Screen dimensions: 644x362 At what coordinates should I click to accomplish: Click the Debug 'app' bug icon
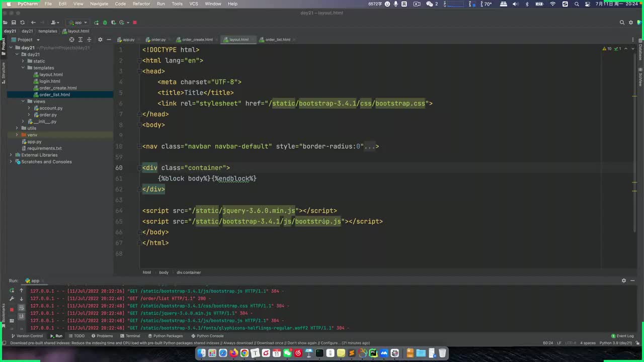click(105, 23)
